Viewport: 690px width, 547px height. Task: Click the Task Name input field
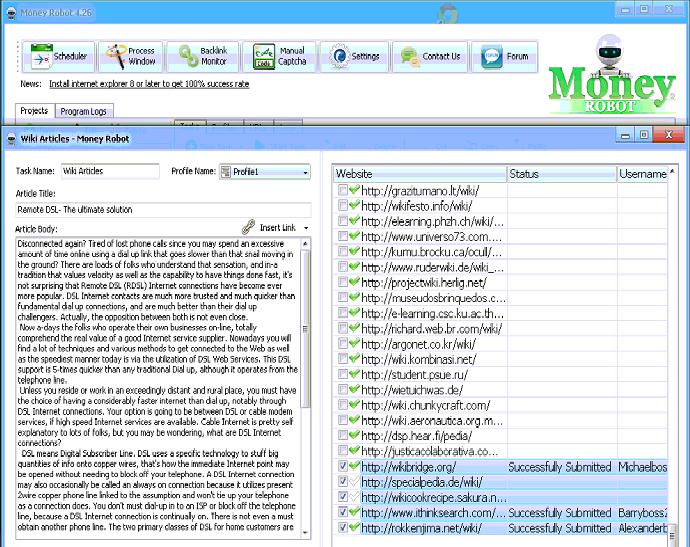click(110, 171)
